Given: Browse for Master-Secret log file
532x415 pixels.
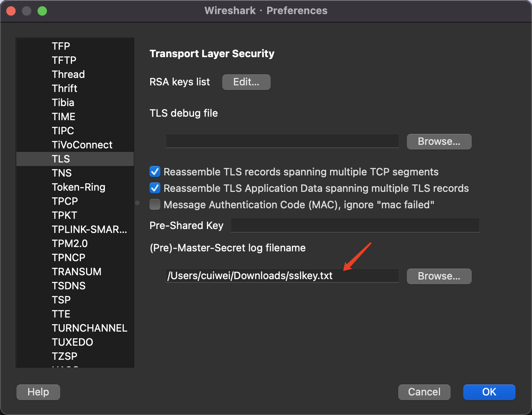Looking at the screenshot, I should coord(439,276).
